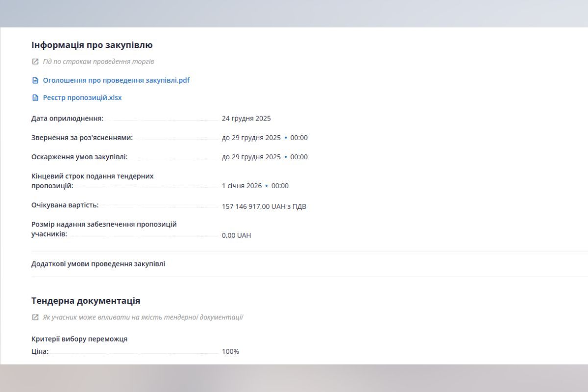Click the external-link icon beside 'Гід по строкам проведення торгів'
The image size is (588, 392).
(35, 62)
